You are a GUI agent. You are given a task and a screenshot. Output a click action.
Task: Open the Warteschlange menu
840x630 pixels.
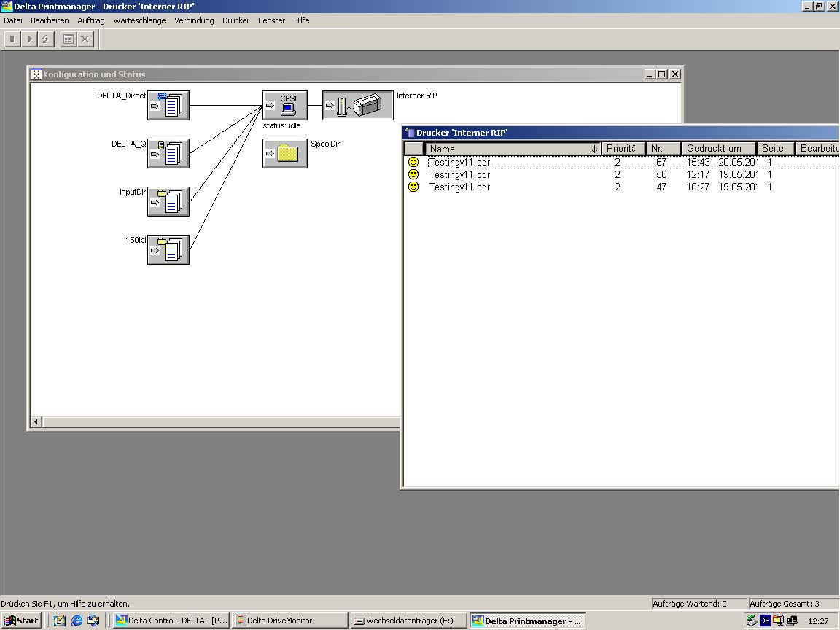pos(139,20)
